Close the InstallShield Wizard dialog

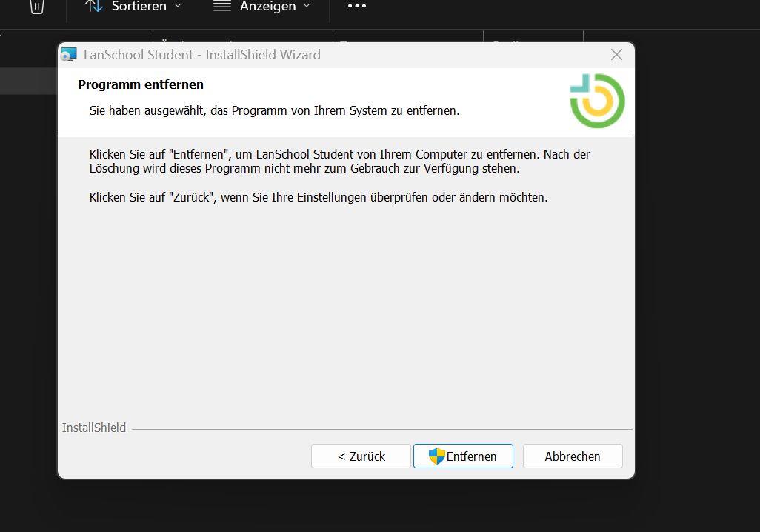[616, 54]
